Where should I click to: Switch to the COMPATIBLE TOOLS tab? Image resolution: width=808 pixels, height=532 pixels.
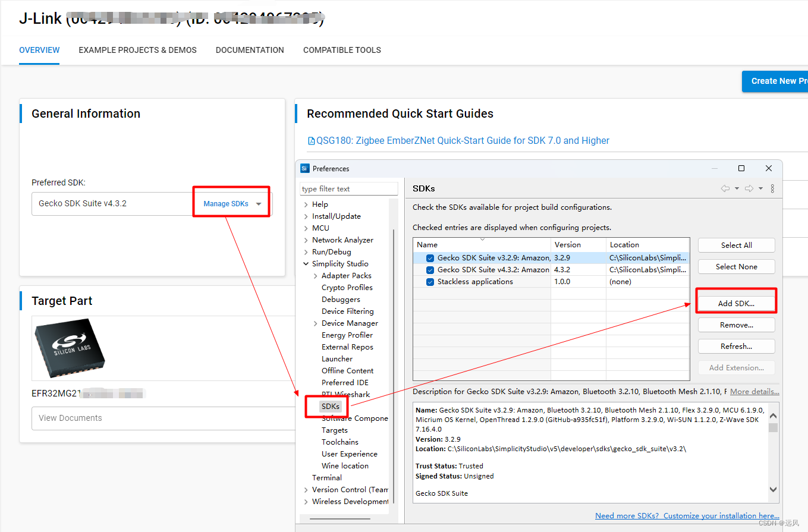coord(342,50)
